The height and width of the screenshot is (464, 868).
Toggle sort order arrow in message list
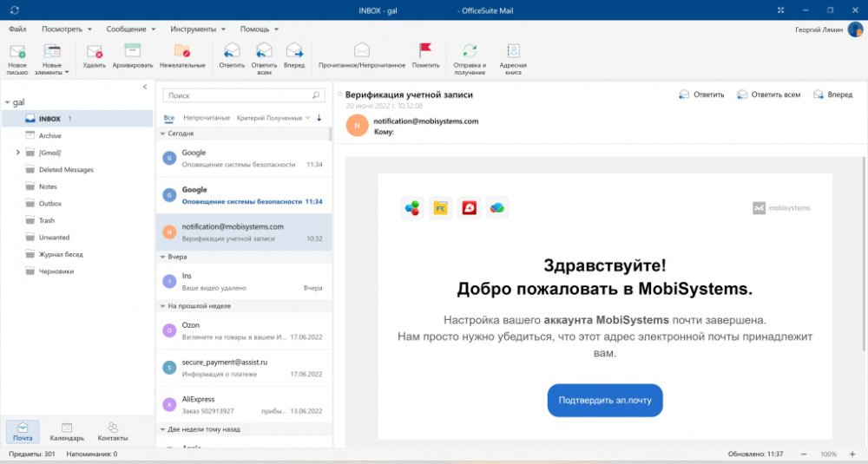[319, 117]
